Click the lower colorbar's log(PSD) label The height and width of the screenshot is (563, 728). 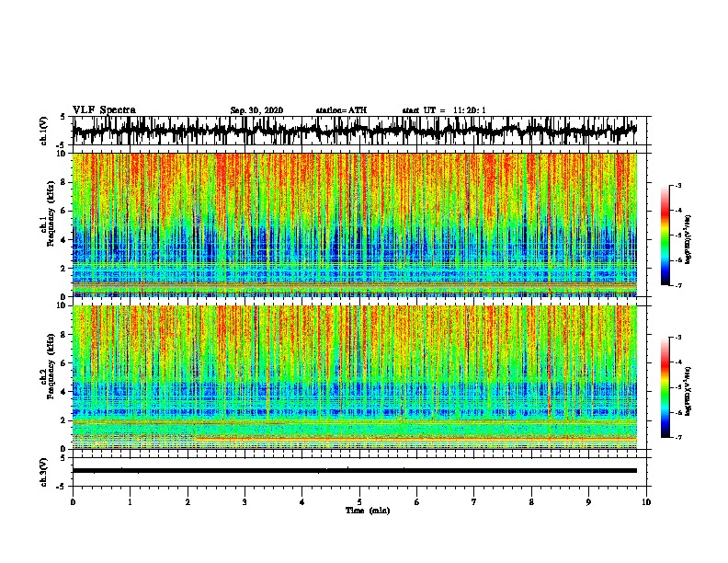688,391
